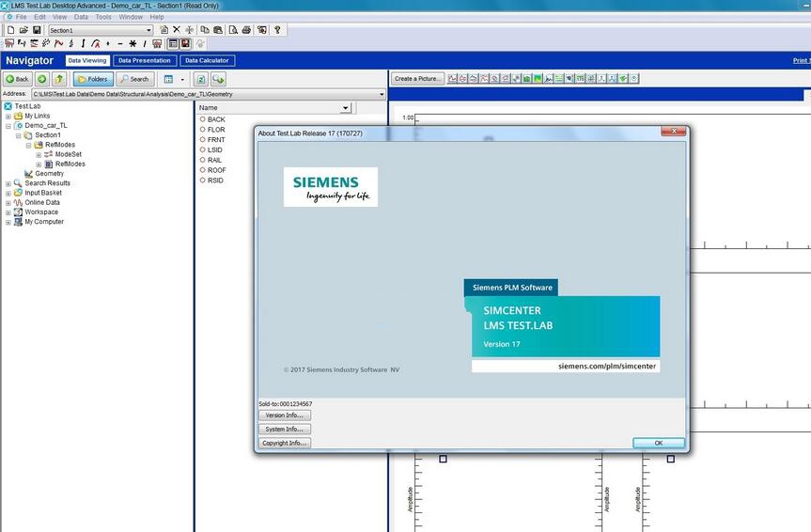This screenshot has height=532, width=811.
Task: Open the Edit menu
Action: coord(39,17)
